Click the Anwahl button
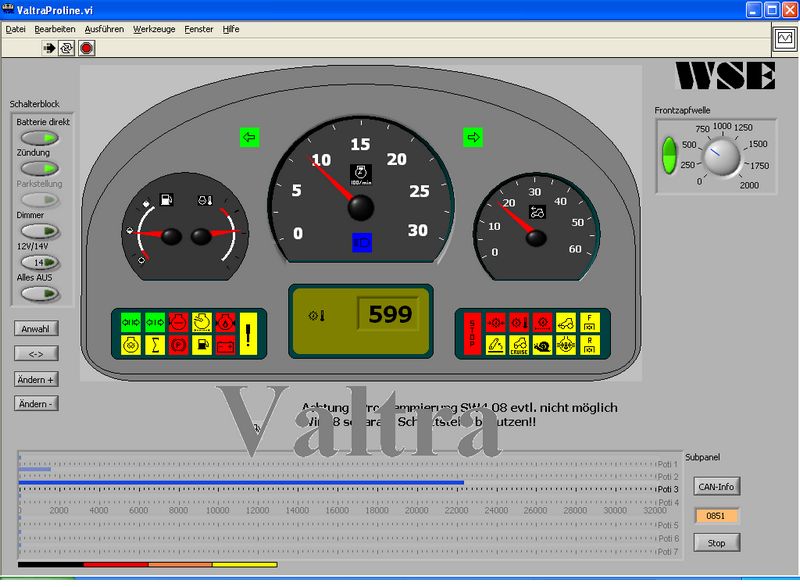The width and height of the screenshot is (800, 587). click(36, 328)
